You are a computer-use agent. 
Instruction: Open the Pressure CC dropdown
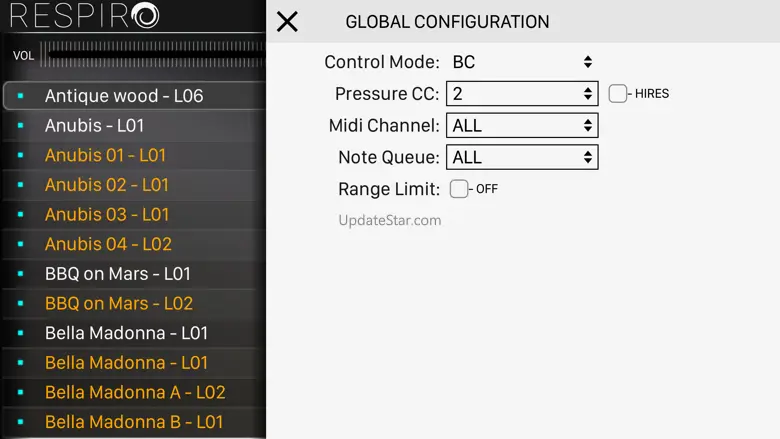coord(522,94)
